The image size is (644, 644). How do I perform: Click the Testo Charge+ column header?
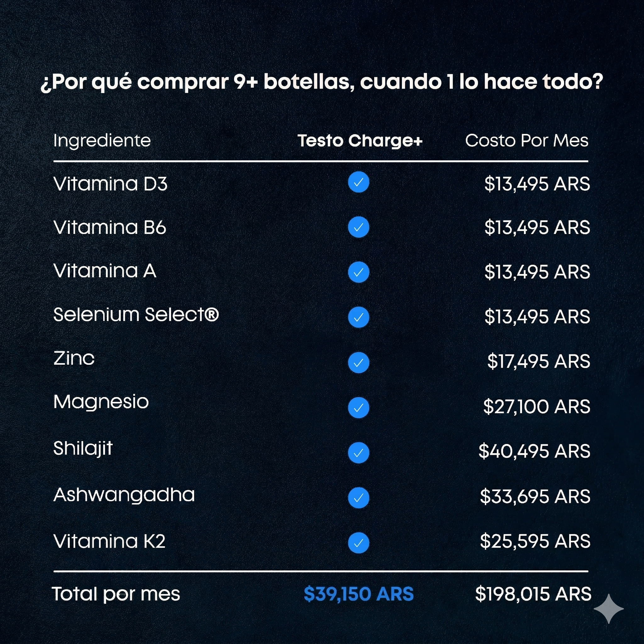tap(360, 141)
